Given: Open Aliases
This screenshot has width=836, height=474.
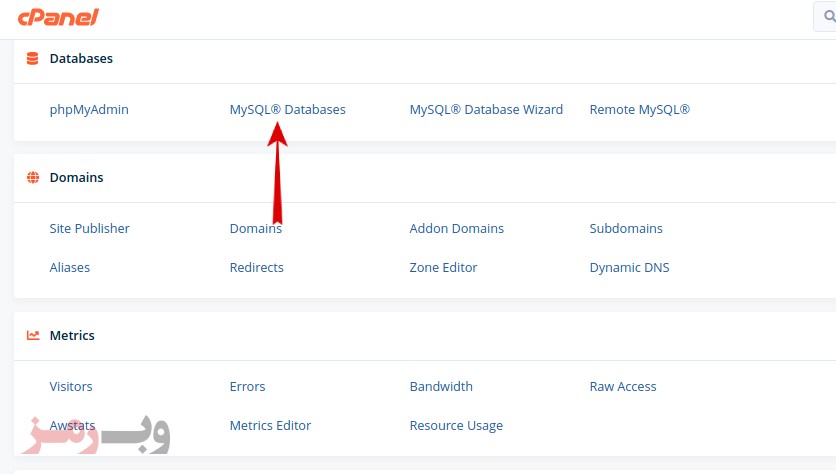Looking at the screenshot, I should pos(70,267).
